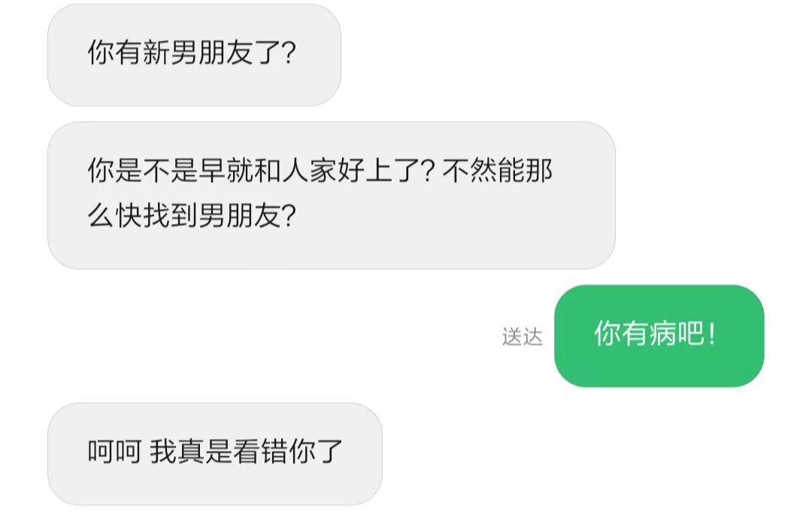Image resolution: width=812 pixels, height=514 pixels.
Task: Click '好上了?' in the second gray bubble
Action: (386, 171)
